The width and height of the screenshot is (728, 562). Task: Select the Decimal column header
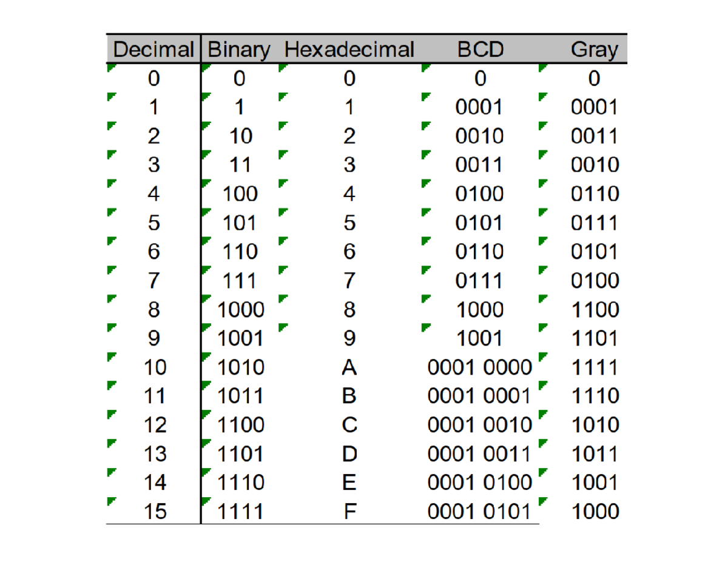[x=153, y=49]
